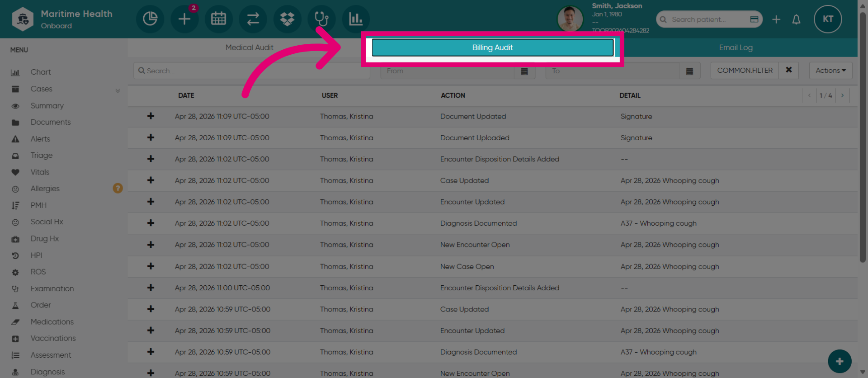
Task: Expand the 11:00 Encounter Disposition Details Added row
Action: click(x=151, y=288)
